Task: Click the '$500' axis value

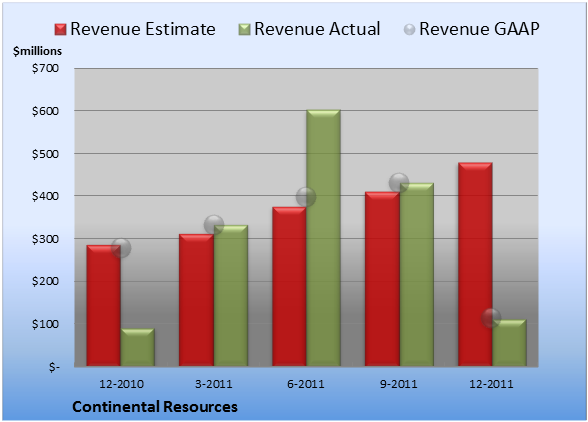Action: [x=45, y=154]
